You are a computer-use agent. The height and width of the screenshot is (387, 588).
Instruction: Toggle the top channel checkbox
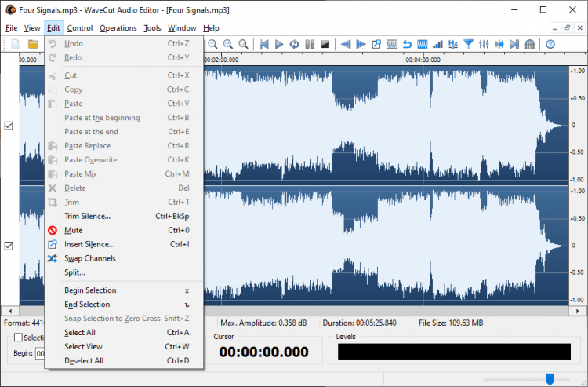click(x=9, y=126)
